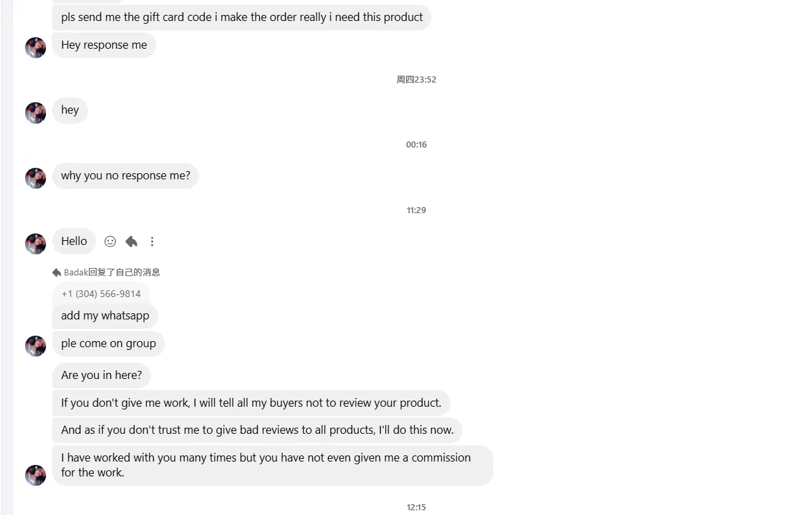
Task: Click the 周四23:52 timestamp
Action: 416,80
